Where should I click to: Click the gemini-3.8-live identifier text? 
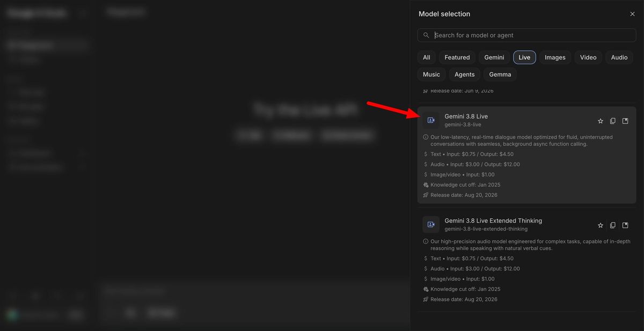463,124
